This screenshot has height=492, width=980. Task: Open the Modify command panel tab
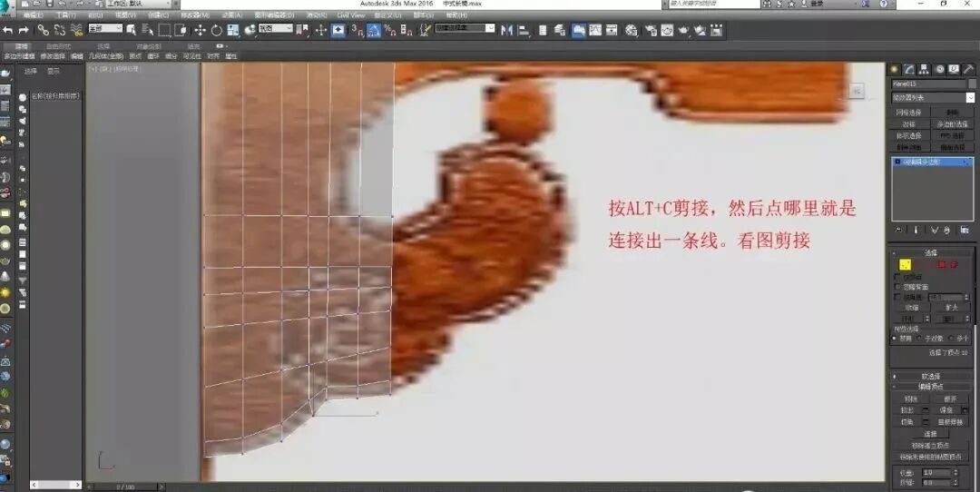(x=909, y=69)
